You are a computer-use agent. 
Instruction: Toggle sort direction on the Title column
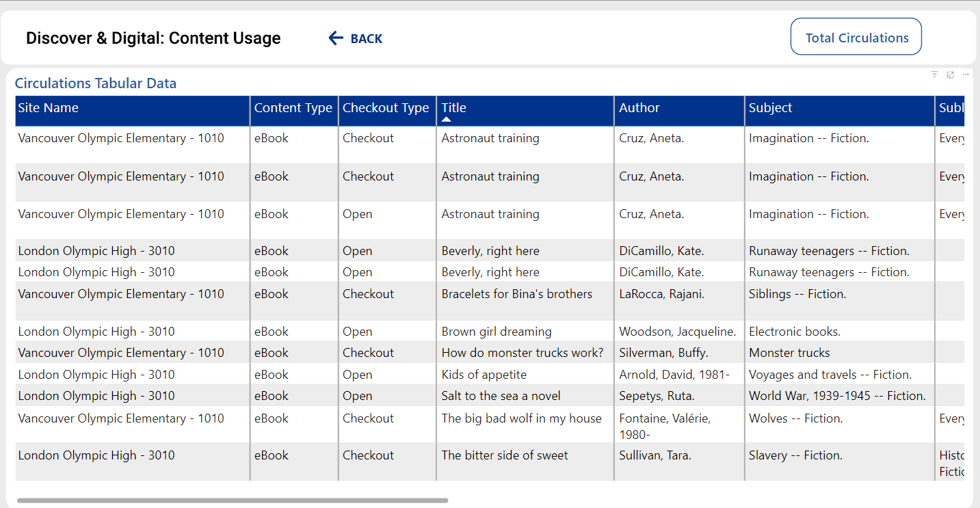pos(453,108)
